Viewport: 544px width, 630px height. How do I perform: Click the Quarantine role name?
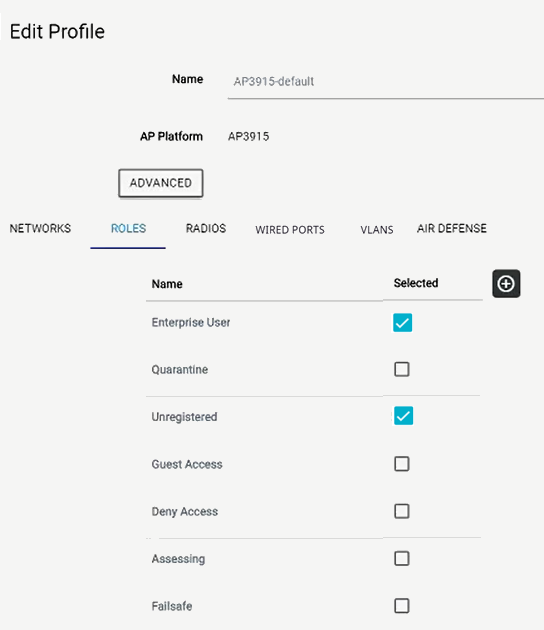[x=180, y=370]
